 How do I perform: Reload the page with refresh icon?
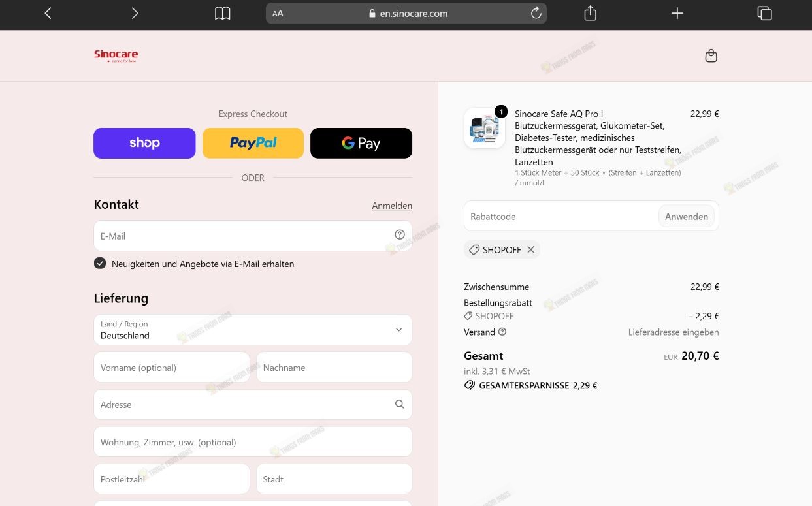(x=536, y=13)
